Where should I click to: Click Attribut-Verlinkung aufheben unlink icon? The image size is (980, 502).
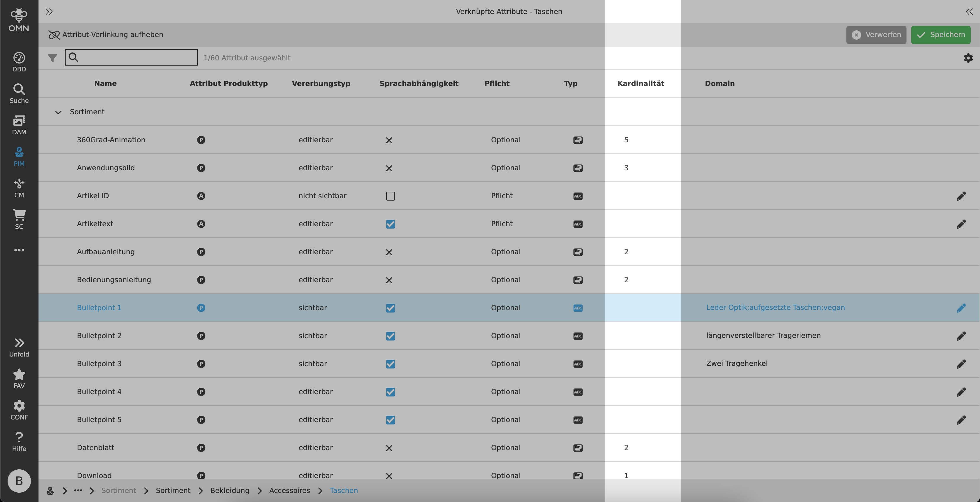pyautogui.click(x=54, y=35)
